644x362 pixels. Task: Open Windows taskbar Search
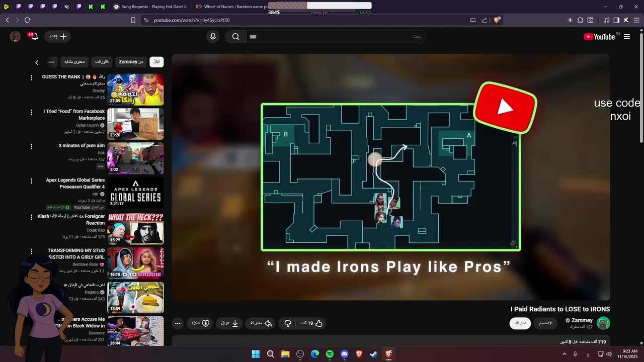point(270,354)
